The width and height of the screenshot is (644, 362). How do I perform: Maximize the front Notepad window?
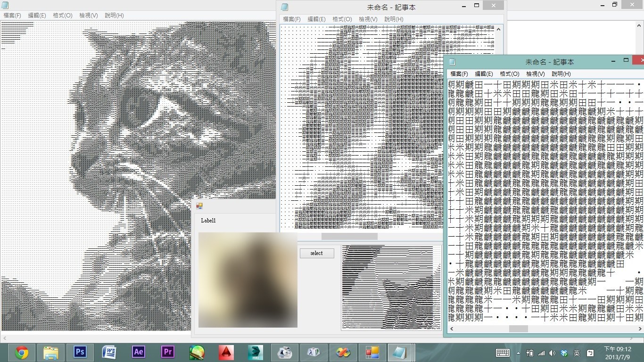(626, 61)
